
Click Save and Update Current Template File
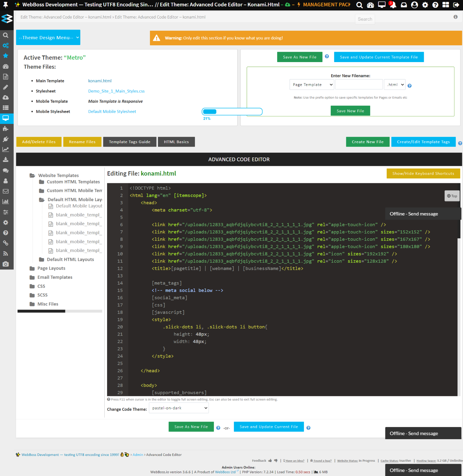pos(379,57)
